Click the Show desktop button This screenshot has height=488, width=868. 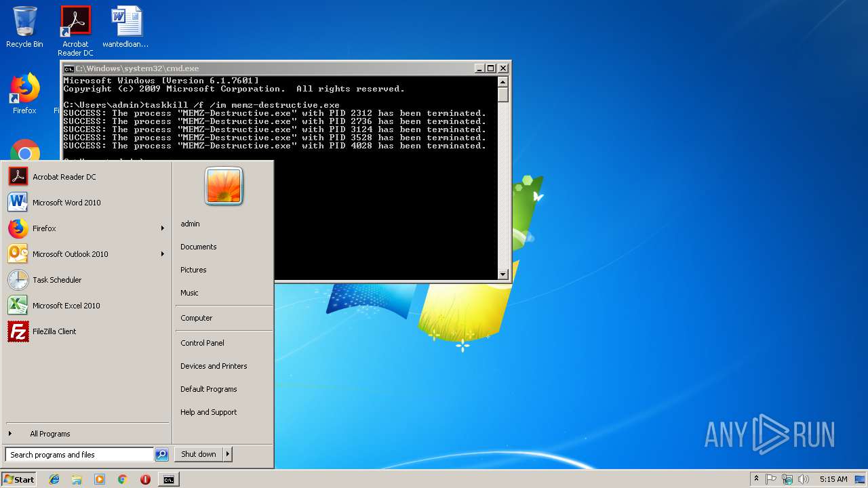coord(861,479)
